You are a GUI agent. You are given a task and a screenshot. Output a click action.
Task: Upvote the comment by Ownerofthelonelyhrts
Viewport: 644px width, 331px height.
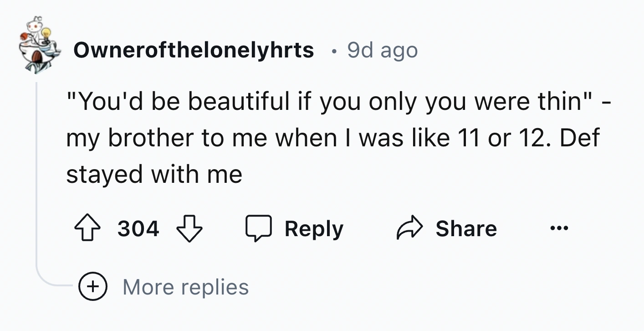[x=87, y=229]
